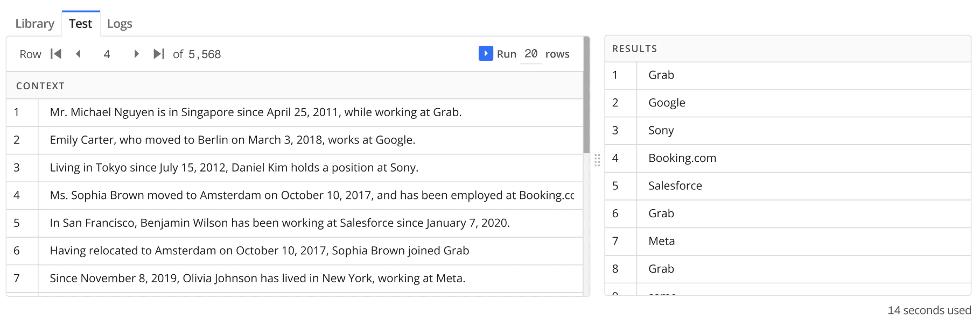Grab the panel divider handle
The image size is (980, 328).
coord(597,160)
